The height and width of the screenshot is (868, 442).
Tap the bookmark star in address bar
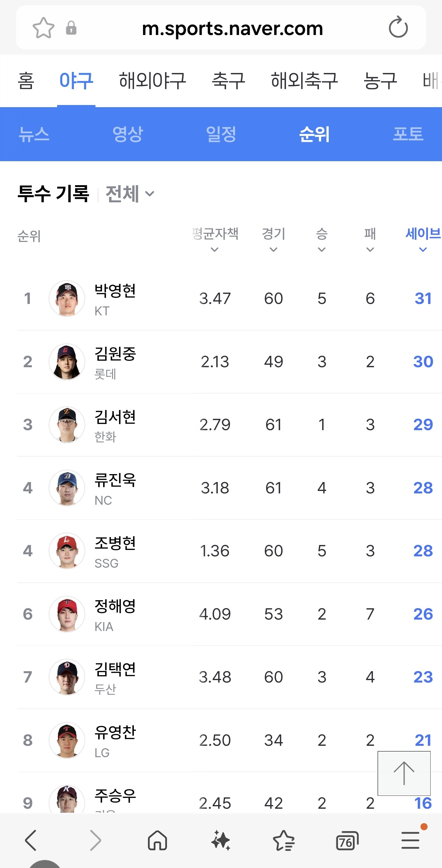pos(44,28)
